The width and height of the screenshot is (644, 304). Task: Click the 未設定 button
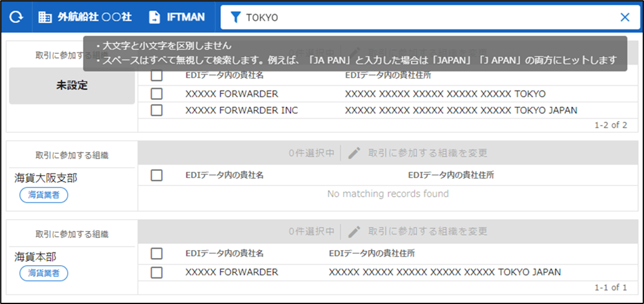click(x=72, y=85)
